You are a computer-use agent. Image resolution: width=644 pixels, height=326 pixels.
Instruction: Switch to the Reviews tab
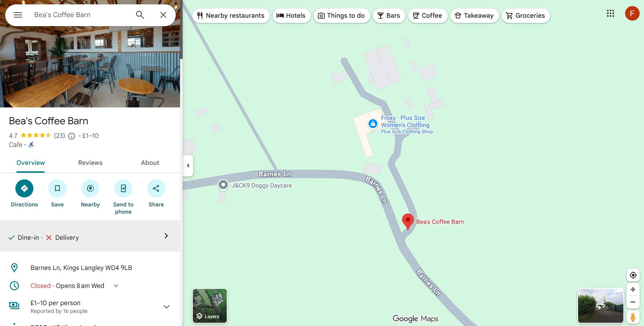[90, 163]
